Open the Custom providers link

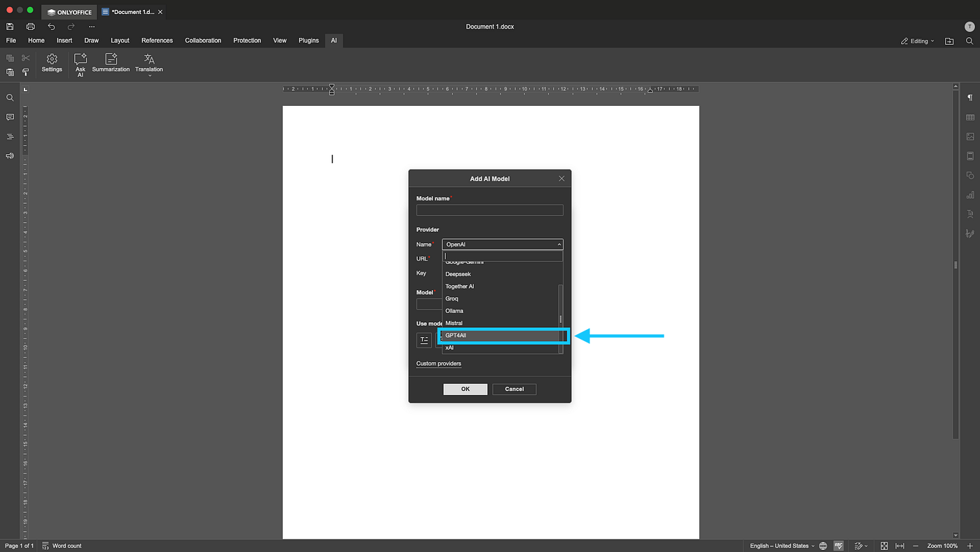(439, 364)
